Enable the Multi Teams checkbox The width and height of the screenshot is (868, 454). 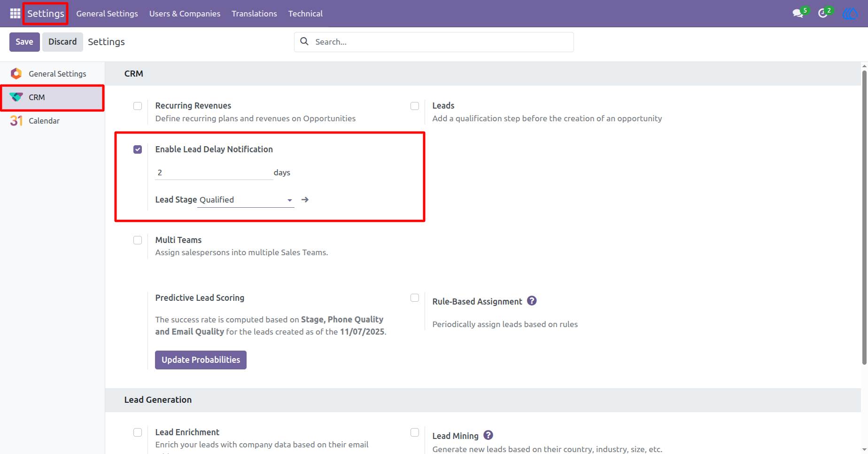coord(138,240)
